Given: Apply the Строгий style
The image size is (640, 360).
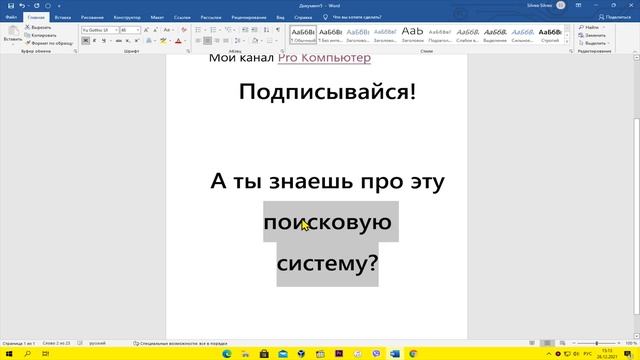Looking at the screenshot, I should [x=550, y=35].
